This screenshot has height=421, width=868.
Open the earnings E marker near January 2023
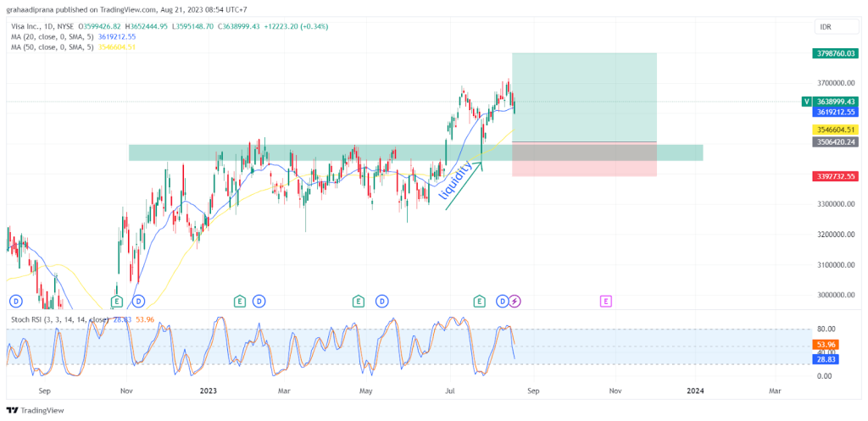[239, 302]
